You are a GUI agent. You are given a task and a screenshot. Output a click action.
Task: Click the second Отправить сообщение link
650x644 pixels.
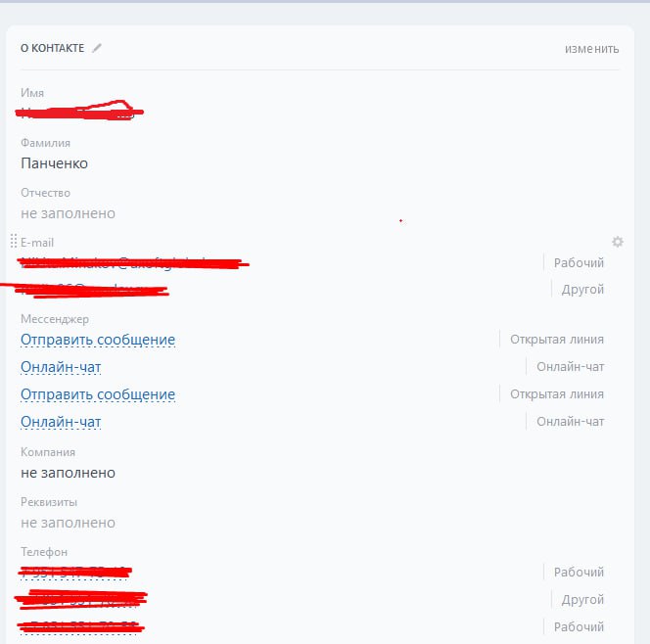click(98, 394)
